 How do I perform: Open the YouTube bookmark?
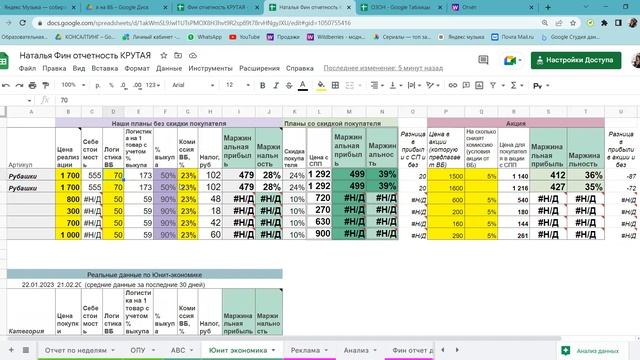point(244,37)
